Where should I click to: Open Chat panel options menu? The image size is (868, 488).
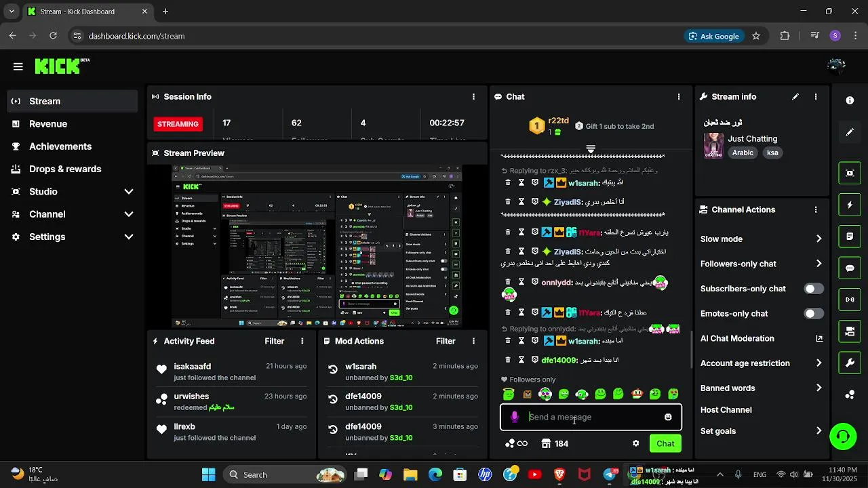click(679, 97)
